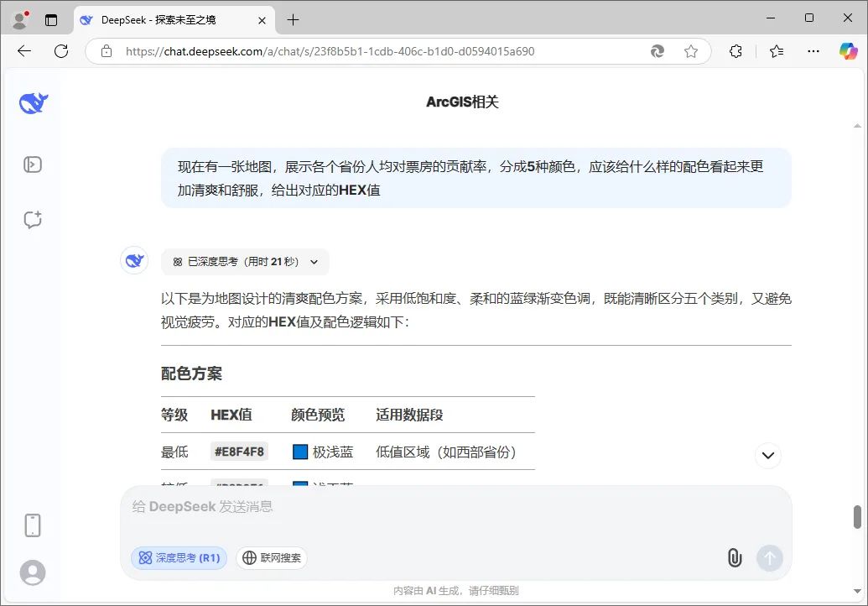Close the DeepSeek tab
868x606 pixels.
[262, 20]
